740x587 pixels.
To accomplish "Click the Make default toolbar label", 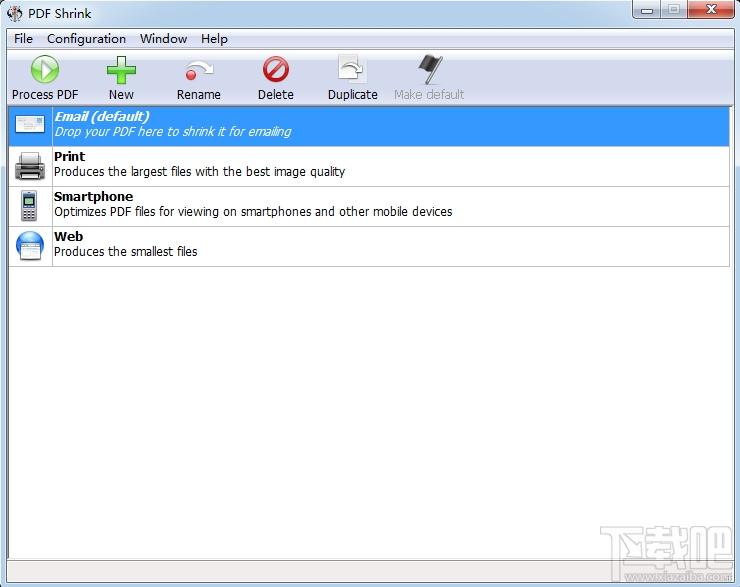I will (429, 95).
